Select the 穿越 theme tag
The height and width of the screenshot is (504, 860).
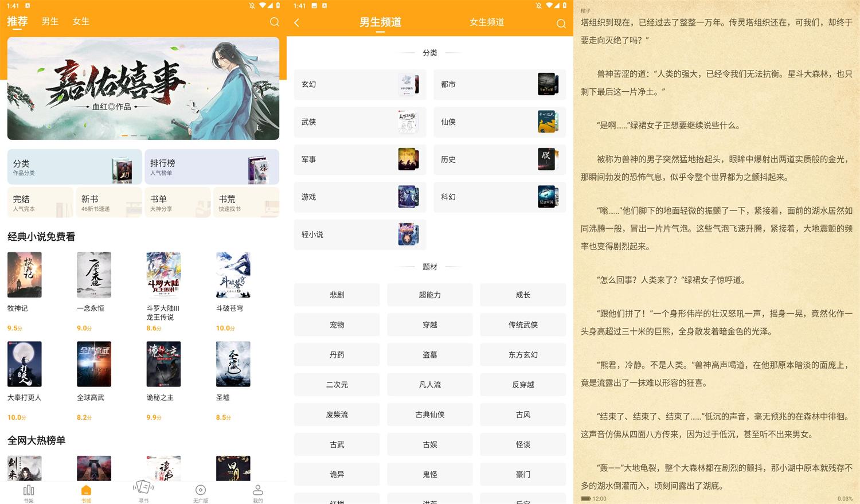point(429,325)
